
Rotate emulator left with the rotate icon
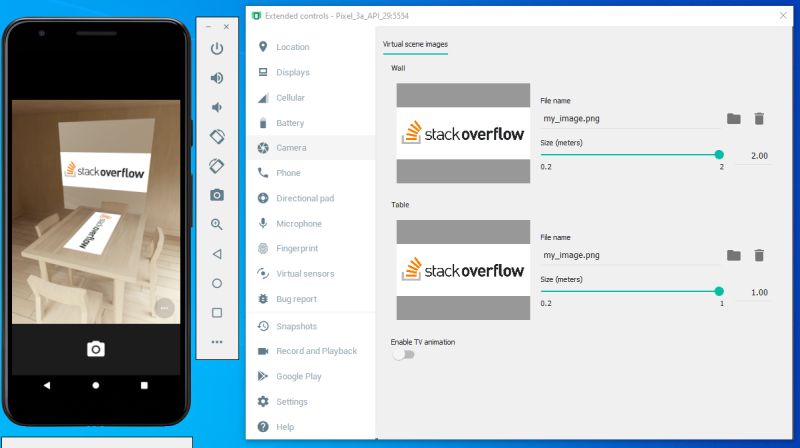pyautogui.click(x=217, y=136)
